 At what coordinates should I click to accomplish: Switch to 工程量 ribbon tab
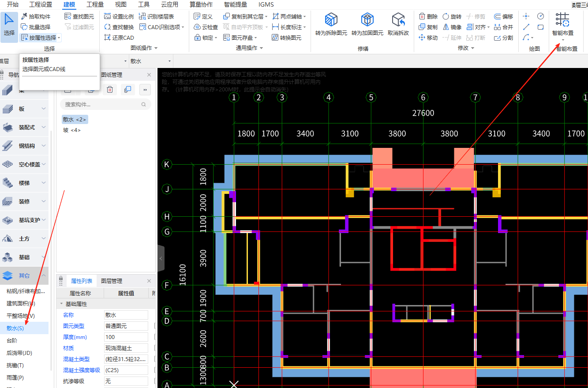[95, 4]
